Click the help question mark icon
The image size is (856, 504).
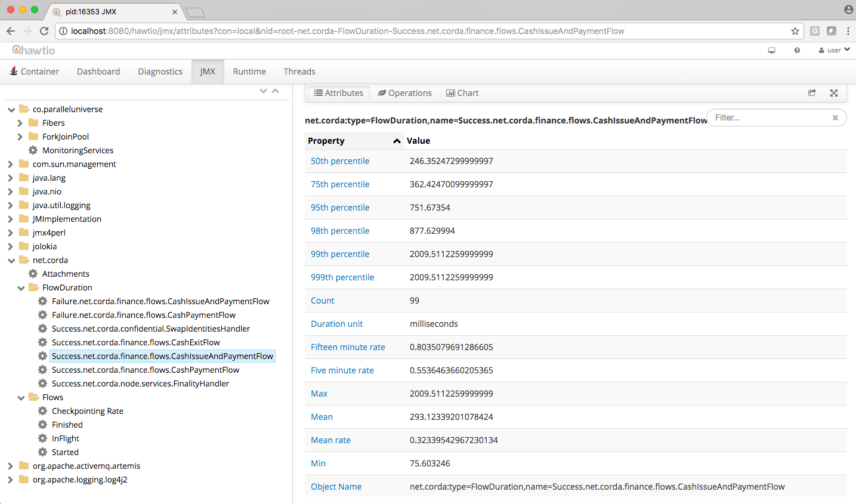[797, 51]
